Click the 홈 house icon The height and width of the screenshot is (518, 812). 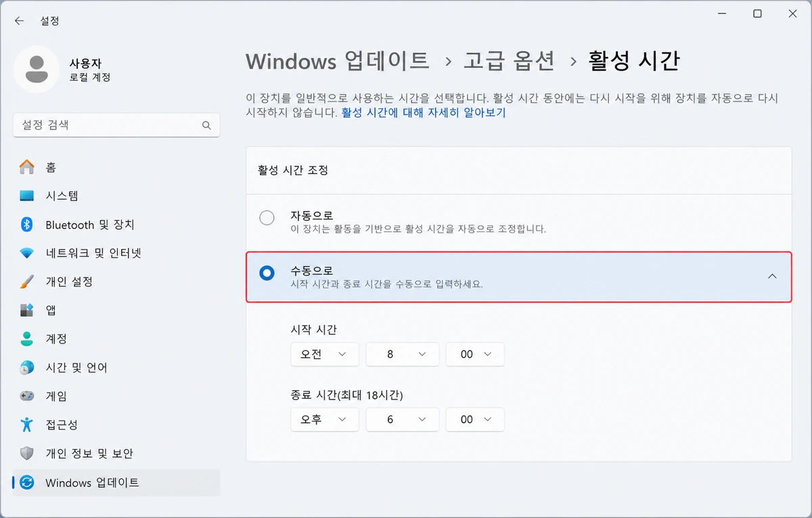[x=26, y=167]
